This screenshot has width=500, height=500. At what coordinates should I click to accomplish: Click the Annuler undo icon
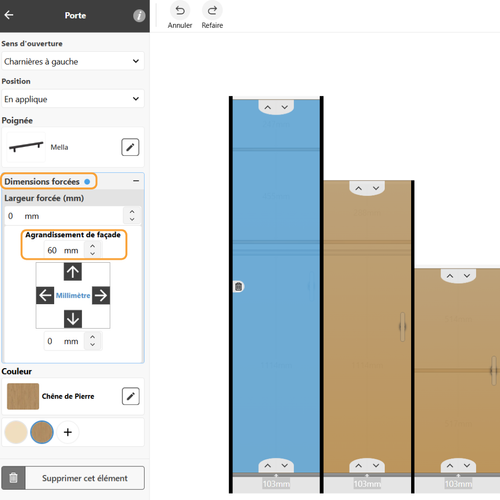point(180,11)
